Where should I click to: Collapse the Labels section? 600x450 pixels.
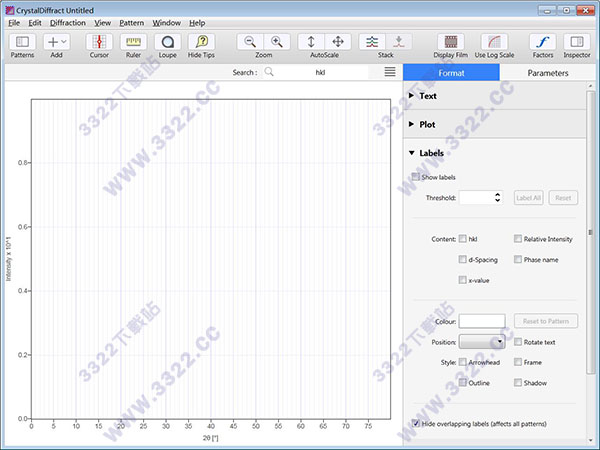coord(412,153)
